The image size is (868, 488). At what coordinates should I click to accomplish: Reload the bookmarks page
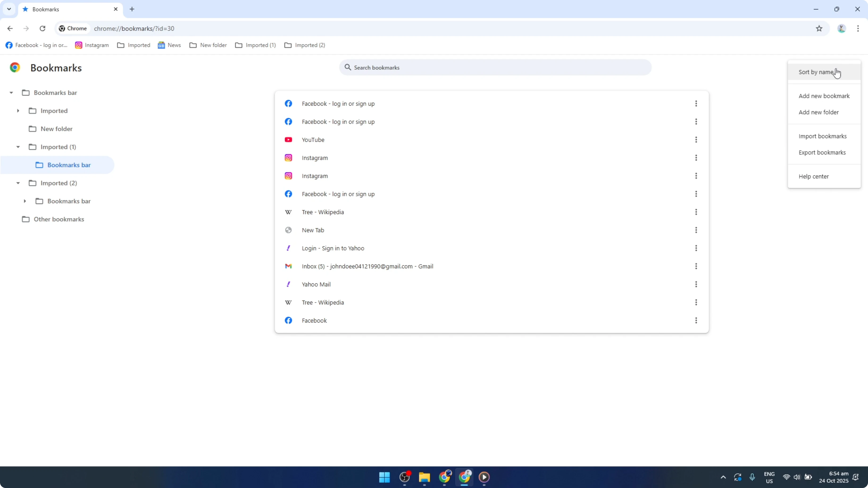coord(42,28)
